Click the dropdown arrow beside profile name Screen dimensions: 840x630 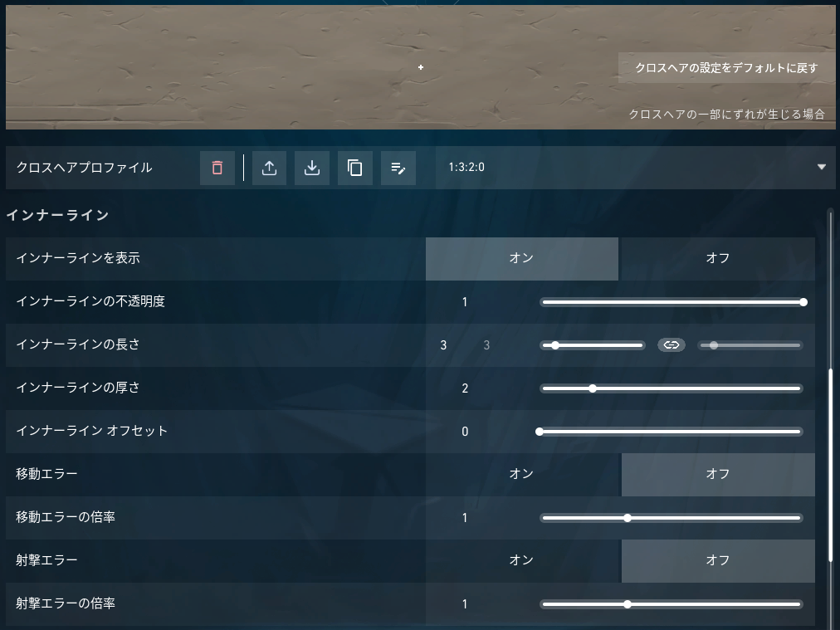click(x=821, y=167)
